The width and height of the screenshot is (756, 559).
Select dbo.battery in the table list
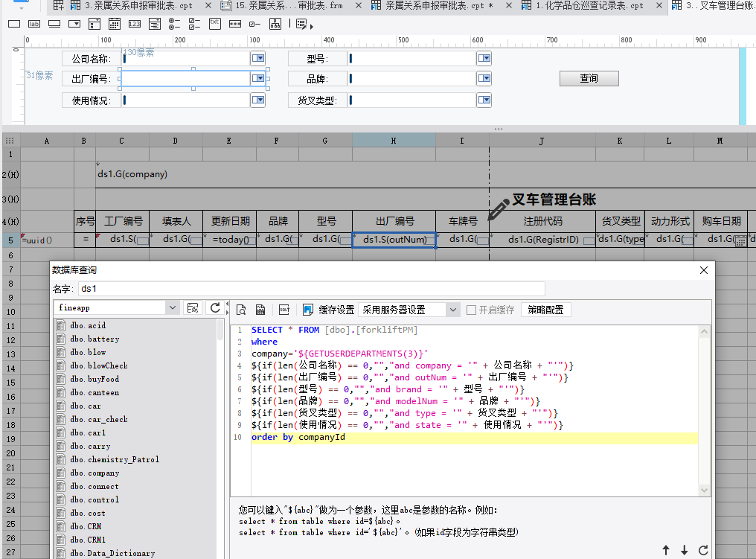(94, 339)
